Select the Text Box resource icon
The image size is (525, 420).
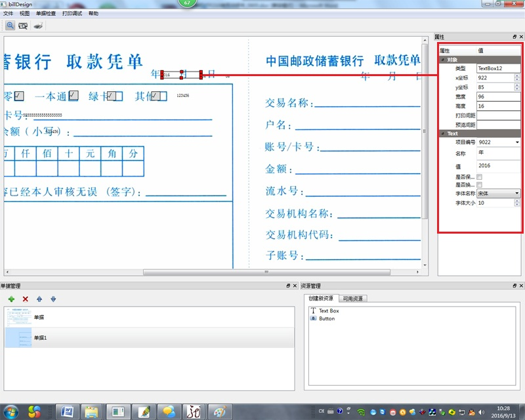pos(314,310)
